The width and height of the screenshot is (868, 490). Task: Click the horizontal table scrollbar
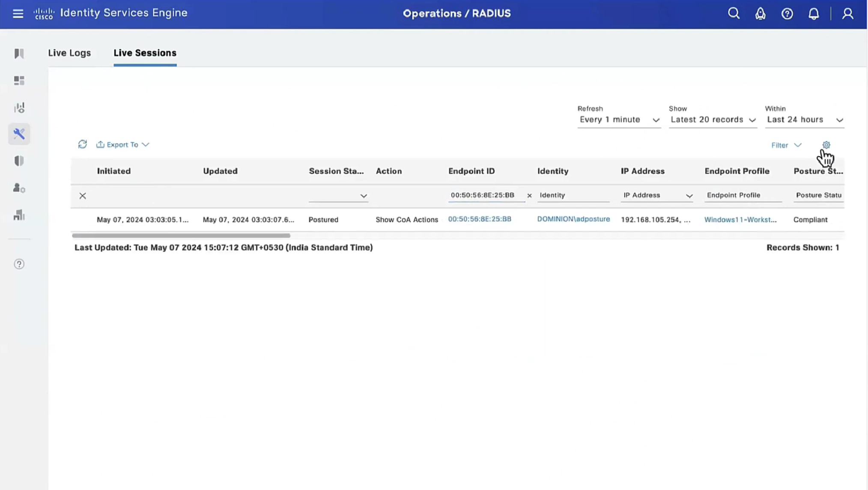[x=181, y=236]
